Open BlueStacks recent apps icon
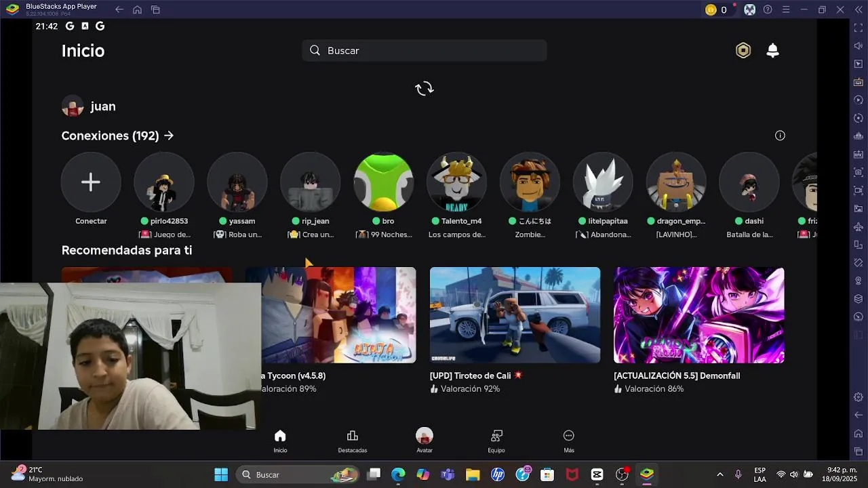Image resolution: width=868 pixels, height=488 pixels. 155,9
